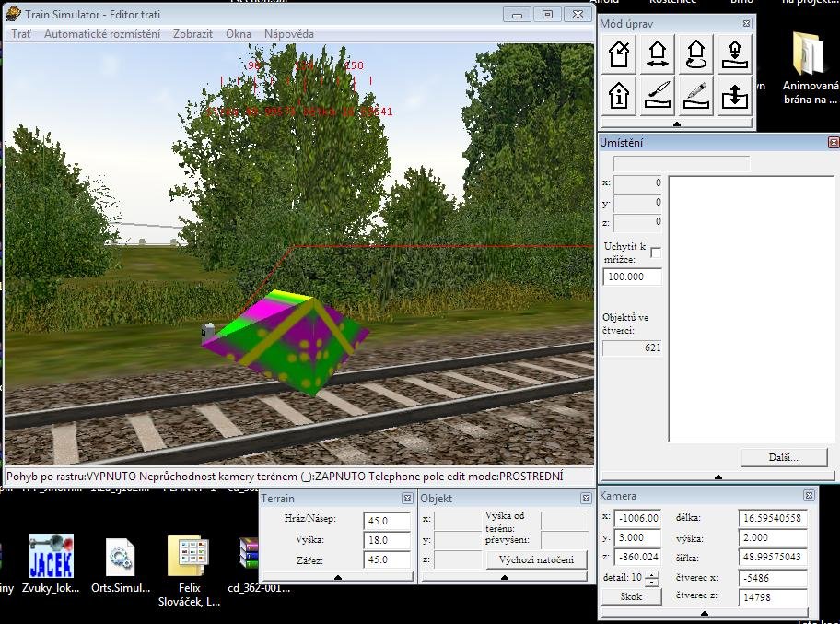The image size is (840, 624).
Task: Open the Felix Slováček desktop folder icon
Action: point(189,571)
